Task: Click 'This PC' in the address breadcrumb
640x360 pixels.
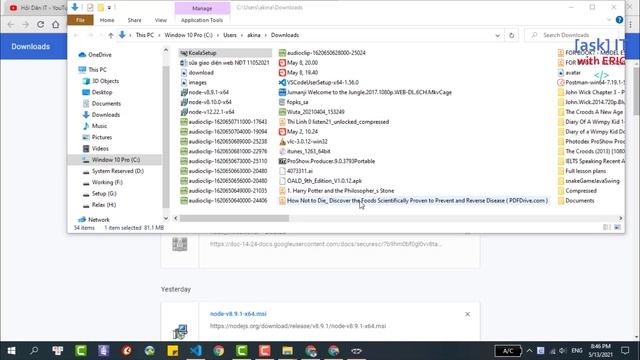Action: (144, 35)
